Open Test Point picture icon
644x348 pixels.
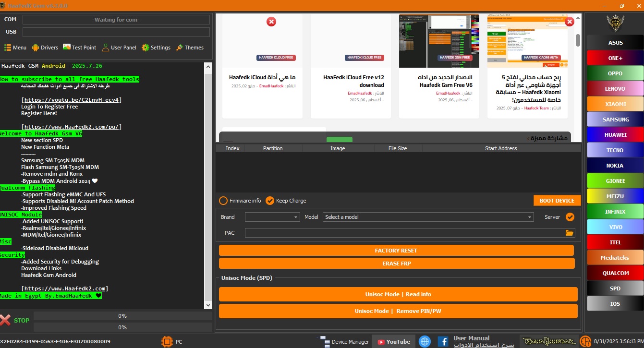pyautogui.click(x=67, y=48)
